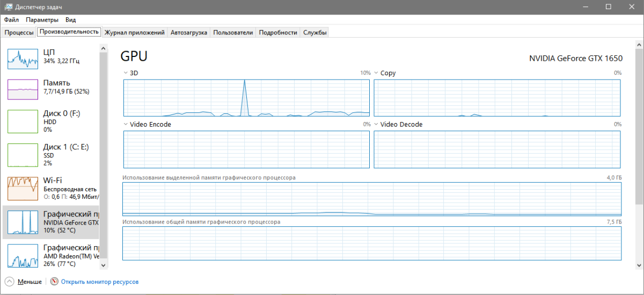Click the sidebar scroll down arrow
Screen dimensions: 644x295
pyautogui.click(x=104, y=265)
